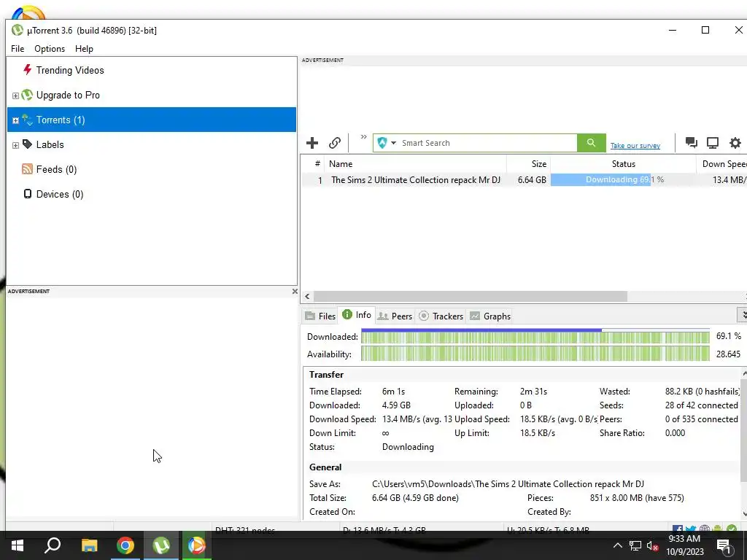Open Google Chrome from the taskbar

(125, 545)
